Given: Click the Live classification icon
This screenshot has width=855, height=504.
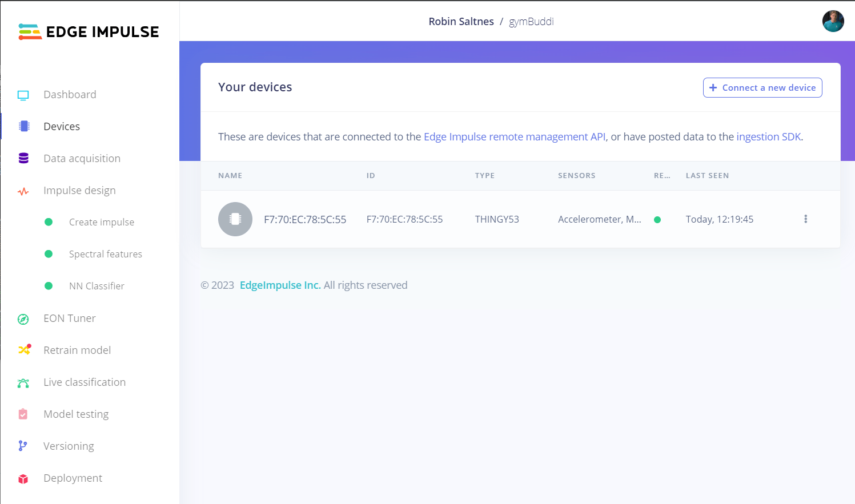Looking at the screenshot, I should tap(23, 382).
